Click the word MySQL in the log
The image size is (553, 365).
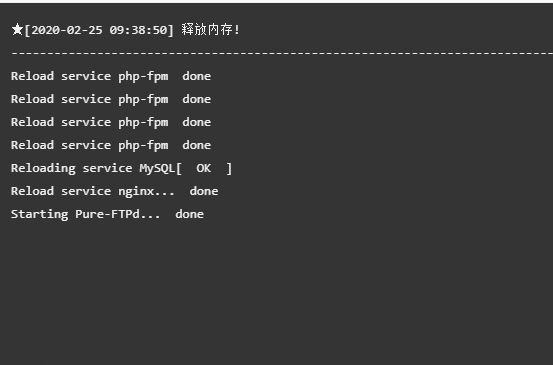157,169
